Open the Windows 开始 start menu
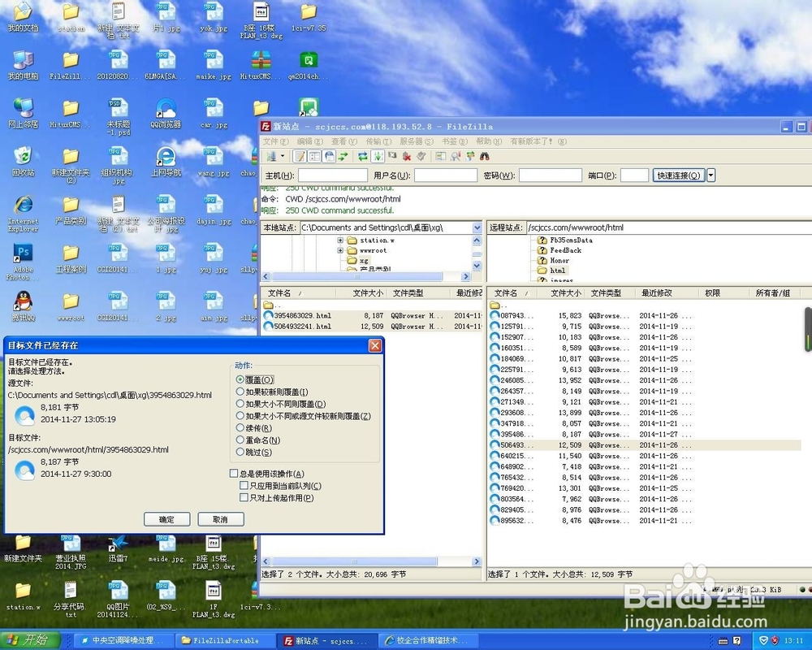The height and width of the screenshot is (650, 812). coord(30,640)
